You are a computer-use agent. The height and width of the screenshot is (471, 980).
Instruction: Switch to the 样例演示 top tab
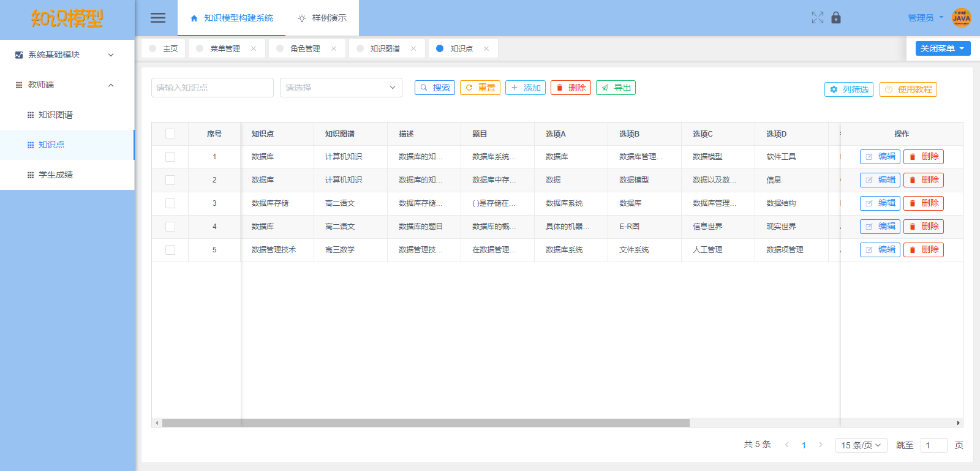tap(322, 18)
